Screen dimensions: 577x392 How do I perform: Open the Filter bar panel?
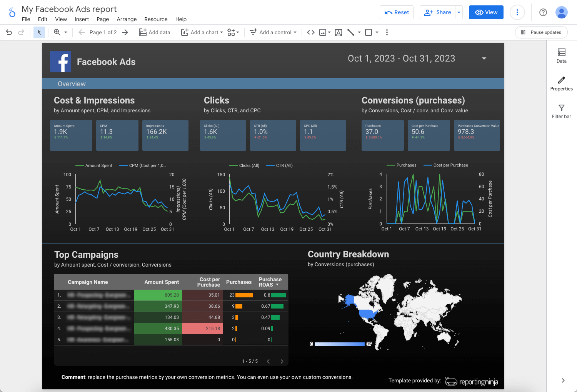tap(561, 111)
